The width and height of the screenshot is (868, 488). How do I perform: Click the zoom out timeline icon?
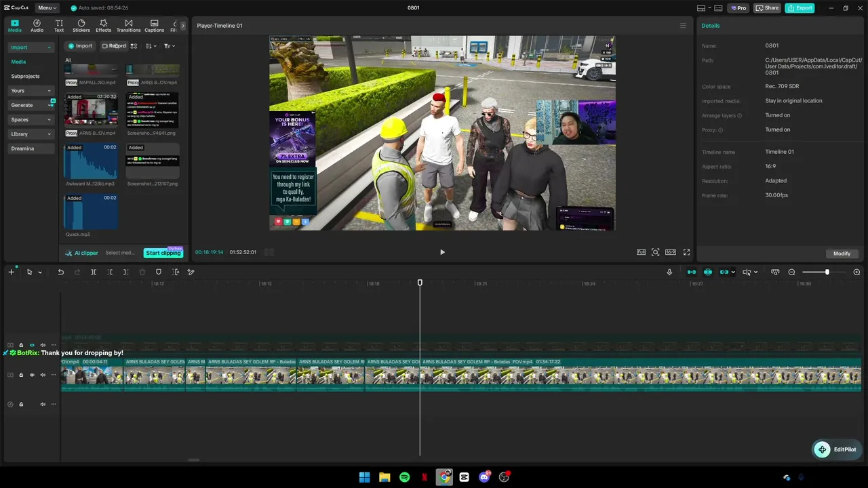pos(791,272)
